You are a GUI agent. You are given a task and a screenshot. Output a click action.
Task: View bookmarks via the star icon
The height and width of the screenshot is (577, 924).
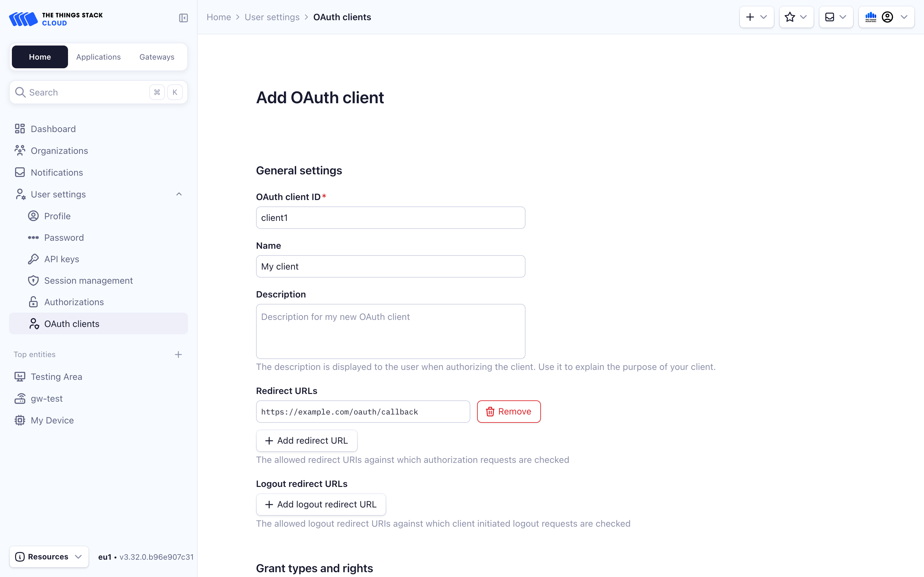point(790,17)
